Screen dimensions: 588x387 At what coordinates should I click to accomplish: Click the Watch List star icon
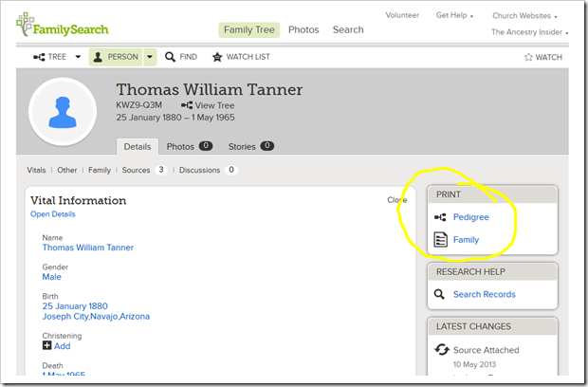coord(217,57)
